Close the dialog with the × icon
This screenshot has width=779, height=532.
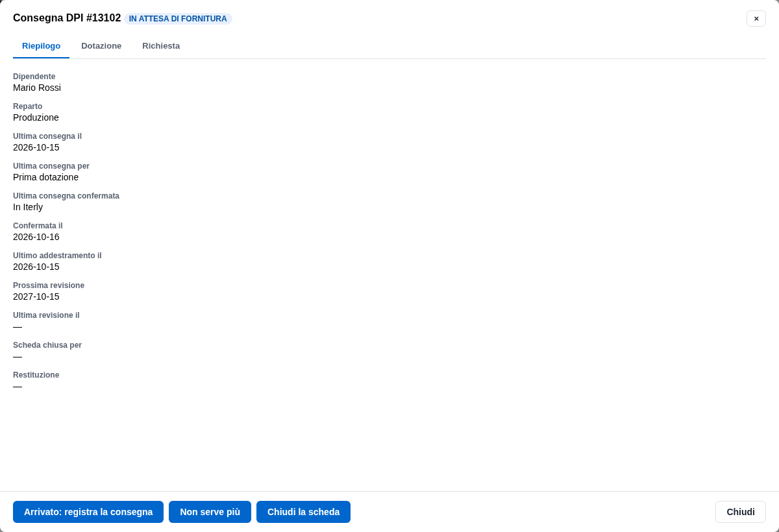tap(756, 18)
